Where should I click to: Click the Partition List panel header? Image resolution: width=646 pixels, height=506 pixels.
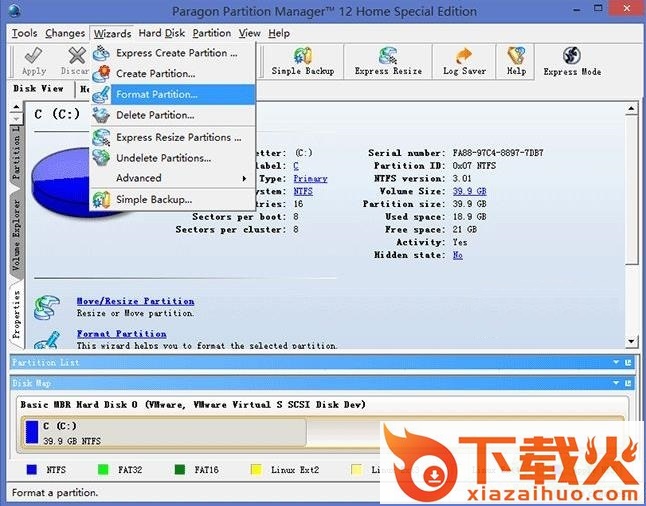click(x=323, y=362)
